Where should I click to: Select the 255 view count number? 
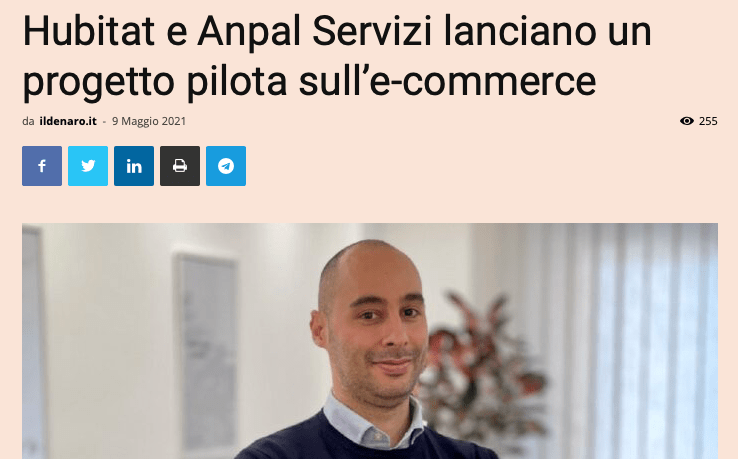pyautogui.click(x=708, y=121)
